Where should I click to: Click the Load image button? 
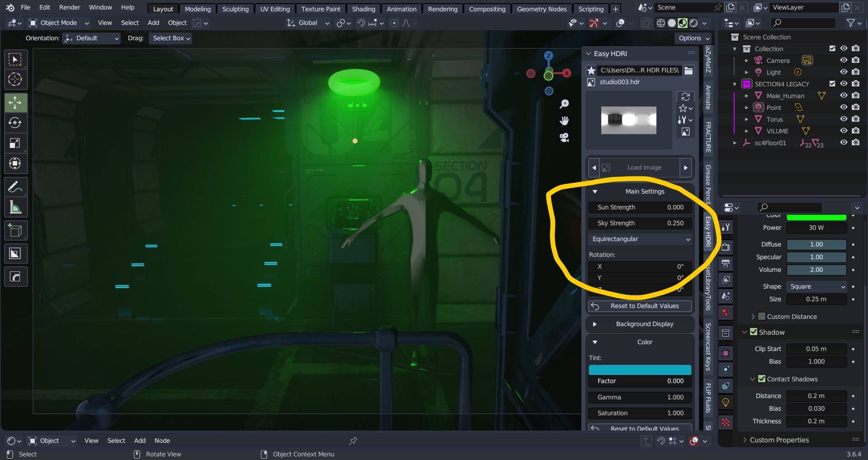point(644,168)
